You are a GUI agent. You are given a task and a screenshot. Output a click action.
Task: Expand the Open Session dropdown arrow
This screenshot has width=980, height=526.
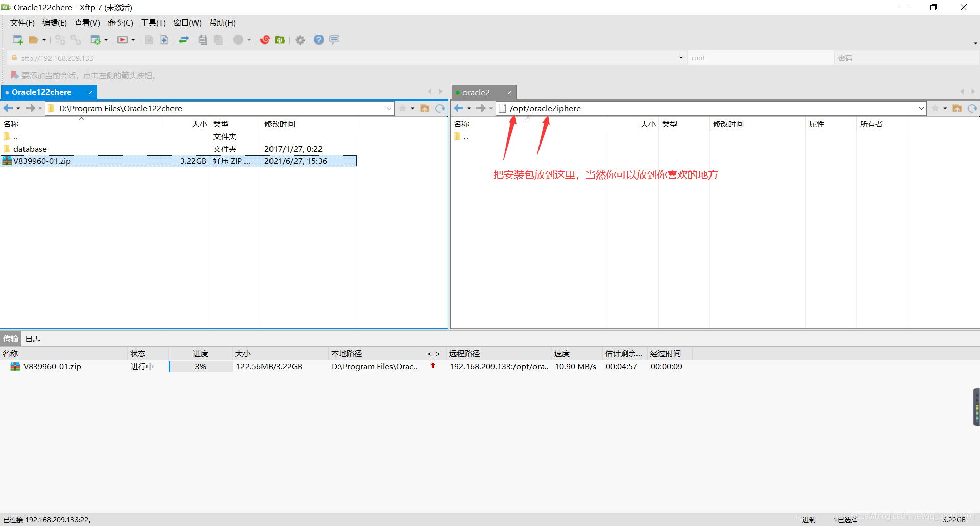(x=44, y=40)
